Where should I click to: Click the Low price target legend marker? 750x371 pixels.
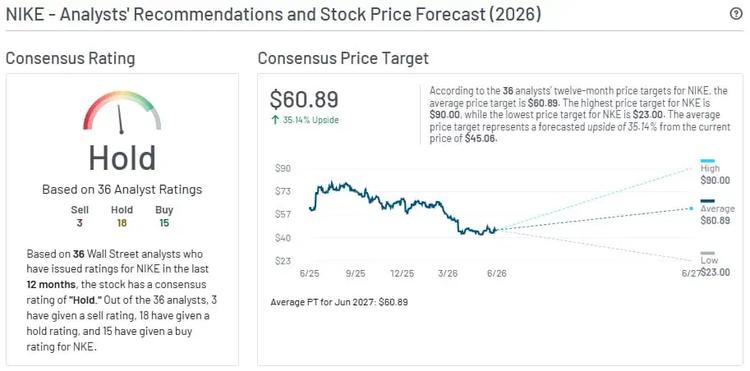[x=707, y=253]
